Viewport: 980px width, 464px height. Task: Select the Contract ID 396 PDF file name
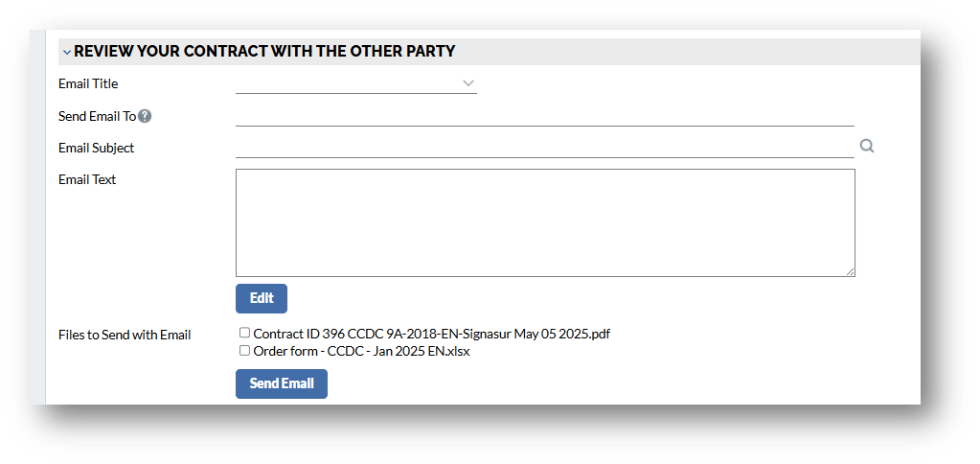[x=432, y=334]
